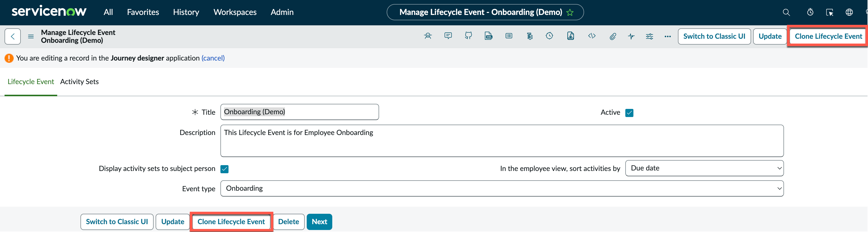
Task: Click the XML file icon
Action: coord(489,36)
